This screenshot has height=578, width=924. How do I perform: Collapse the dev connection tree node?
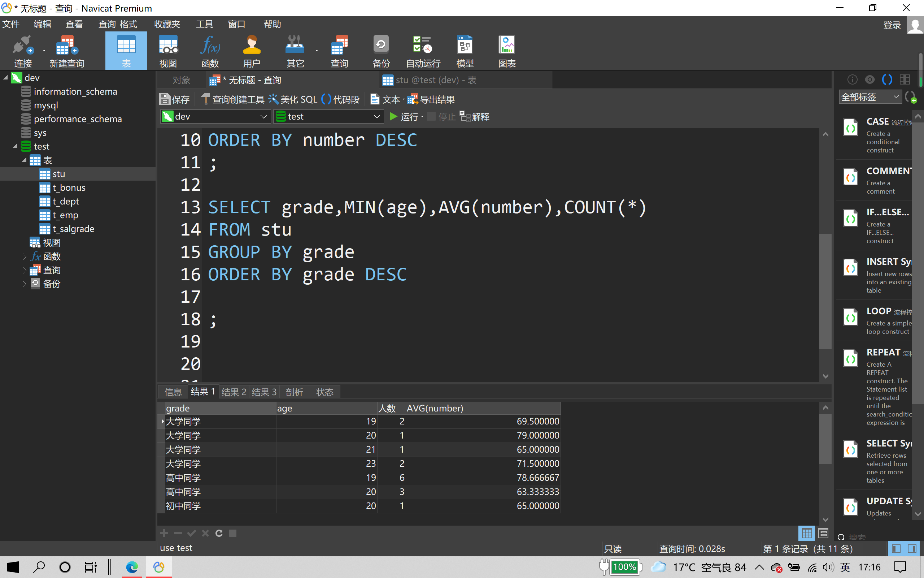point(6,78)
